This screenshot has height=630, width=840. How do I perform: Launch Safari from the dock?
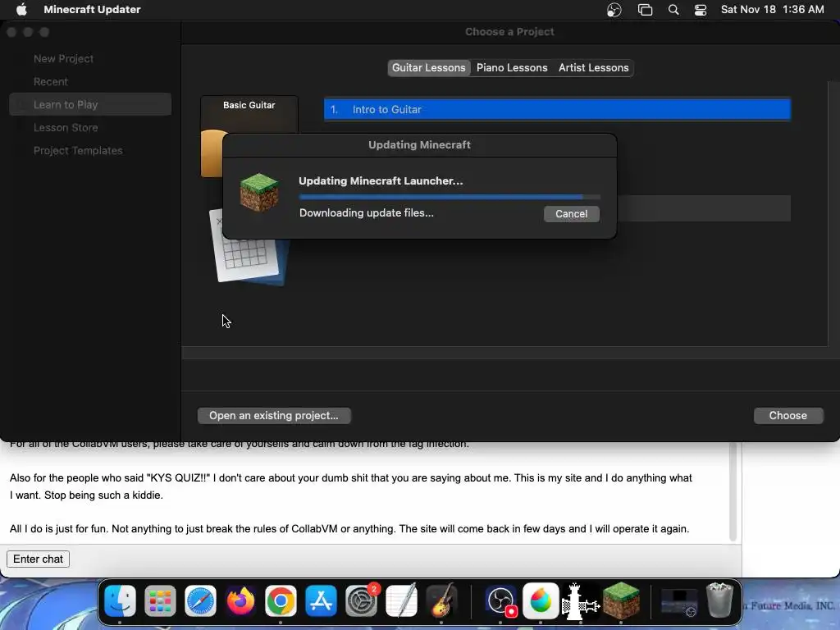pos(200,600)
